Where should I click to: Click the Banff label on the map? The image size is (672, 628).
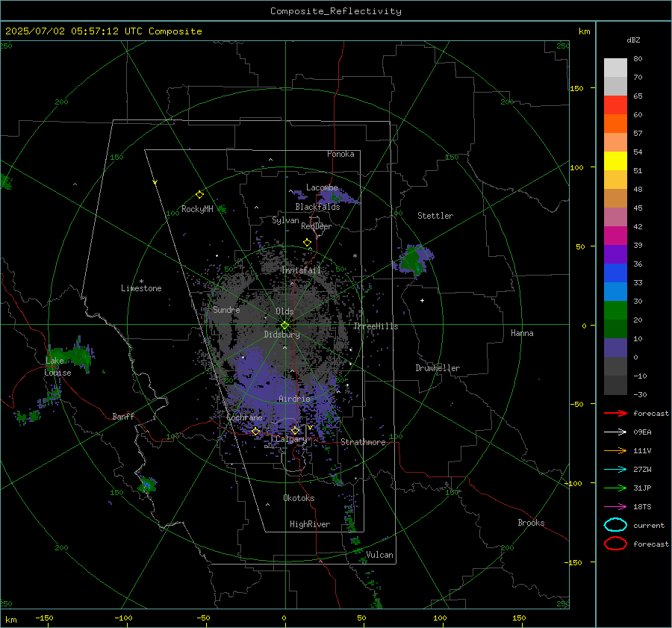[123, 416]
